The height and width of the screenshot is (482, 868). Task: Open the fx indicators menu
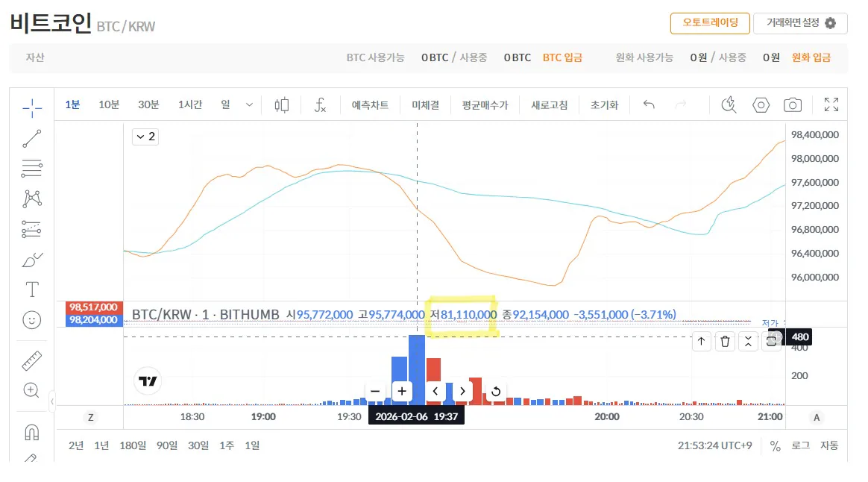point(320,105)
